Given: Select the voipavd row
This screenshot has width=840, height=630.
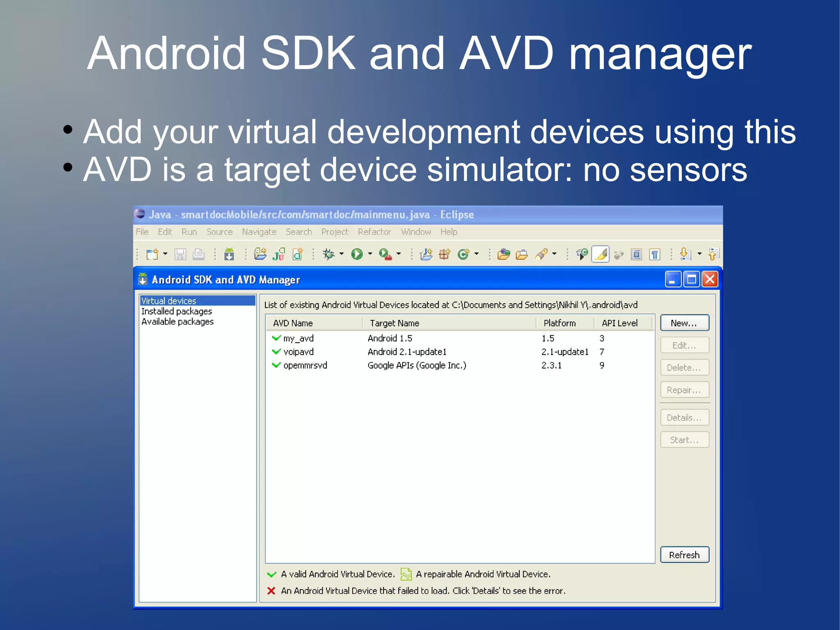Looking at the screenshot, I should point(459,352).
